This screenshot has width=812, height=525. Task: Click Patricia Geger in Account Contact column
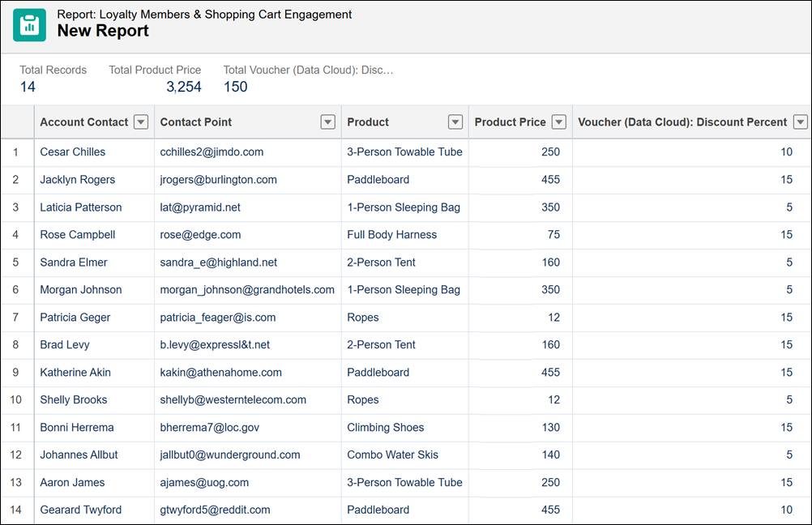(x=75, y=318)
